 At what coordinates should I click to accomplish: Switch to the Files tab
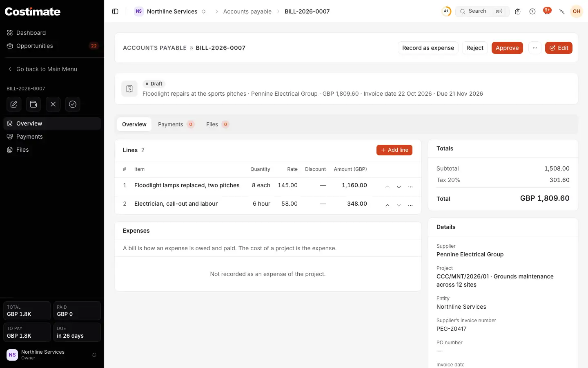point(218,124)
